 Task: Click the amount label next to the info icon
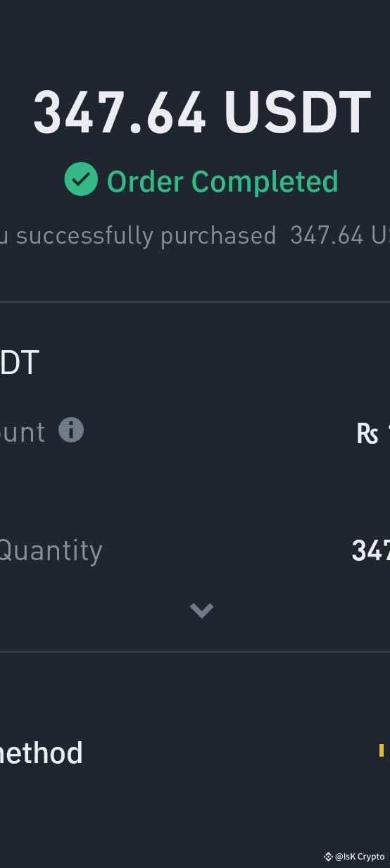[x=23, y=432]
